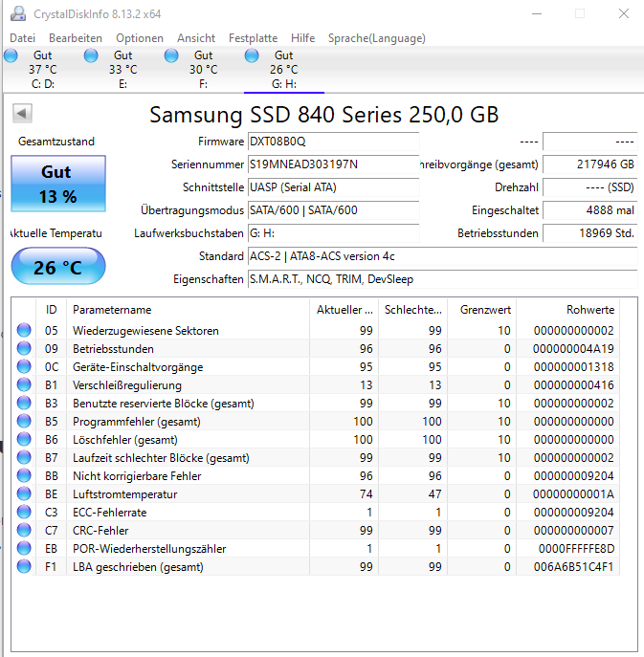Open the Optionen menu

140,38
